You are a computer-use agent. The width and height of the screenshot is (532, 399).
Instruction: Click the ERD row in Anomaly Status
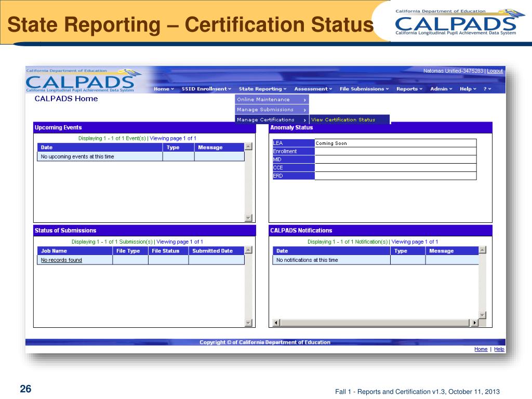(375, 176)
